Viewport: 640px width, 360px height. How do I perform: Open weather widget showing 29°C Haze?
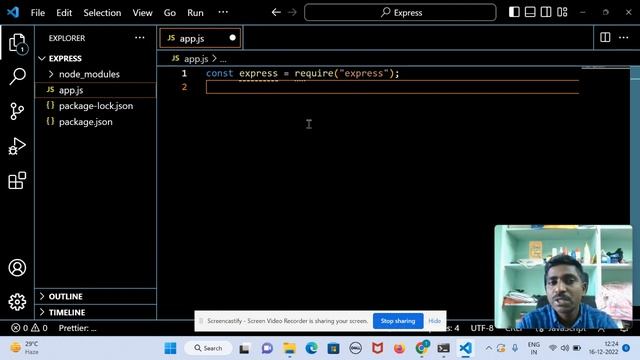pyautogui.click(x=25, y=348)
